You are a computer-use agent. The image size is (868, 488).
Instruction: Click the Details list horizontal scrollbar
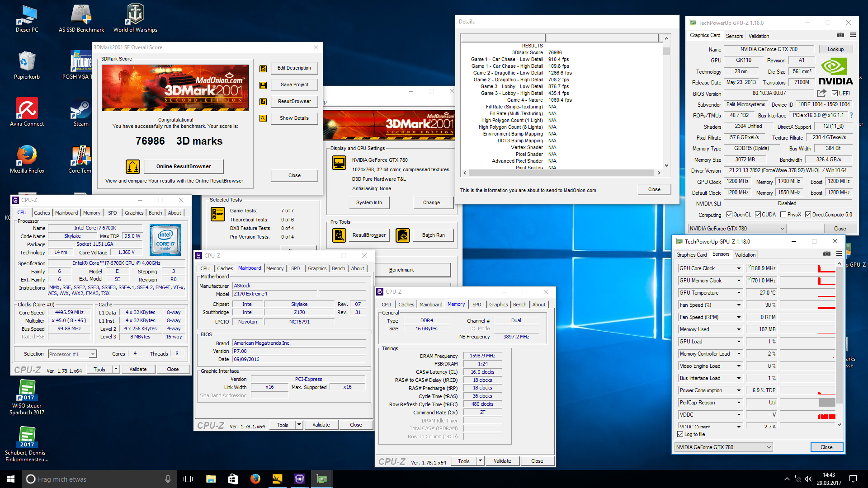point(561,173)
